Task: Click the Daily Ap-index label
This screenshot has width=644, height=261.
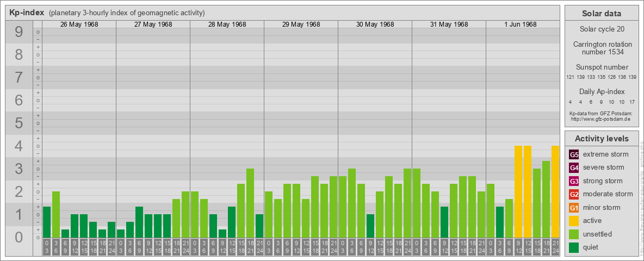Action: [602, 91]
